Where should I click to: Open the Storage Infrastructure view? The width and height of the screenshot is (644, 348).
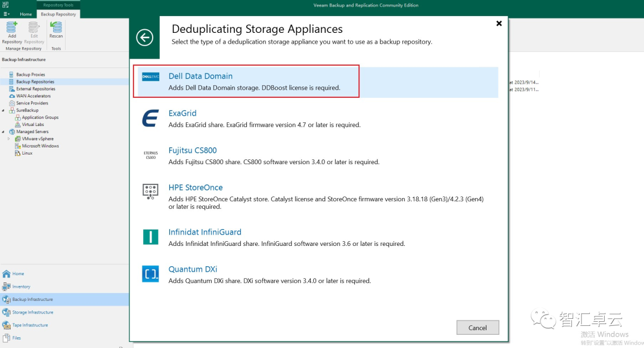(36, 312)
